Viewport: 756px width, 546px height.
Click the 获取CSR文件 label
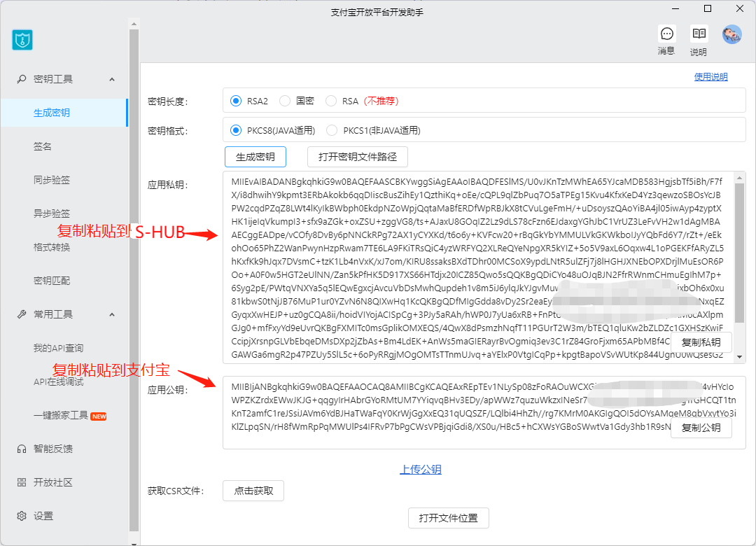point(176,491)
